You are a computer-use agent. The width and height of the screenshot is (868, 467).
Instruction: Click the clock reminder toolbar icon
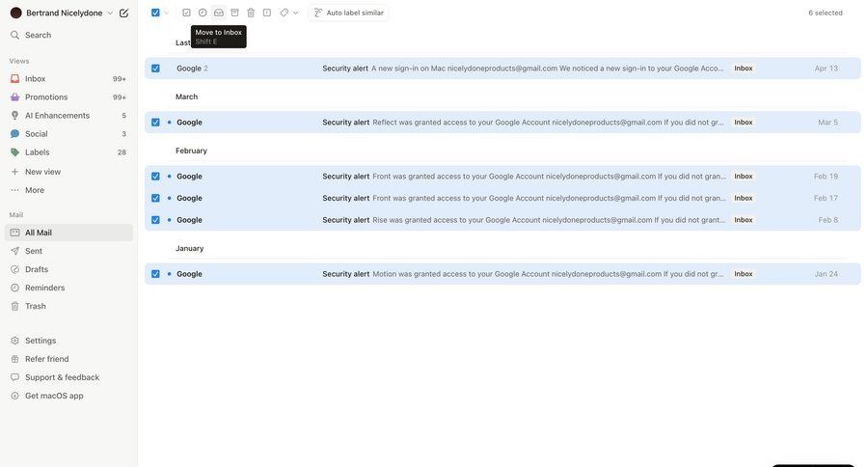[203, 13]
